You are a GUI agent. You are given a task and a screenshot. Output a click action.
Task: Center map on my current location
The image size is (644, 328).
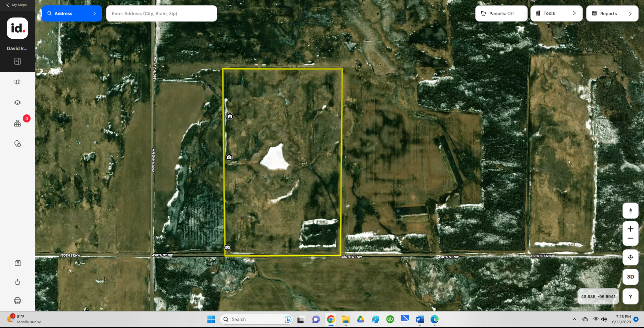(x=630, y=257)
